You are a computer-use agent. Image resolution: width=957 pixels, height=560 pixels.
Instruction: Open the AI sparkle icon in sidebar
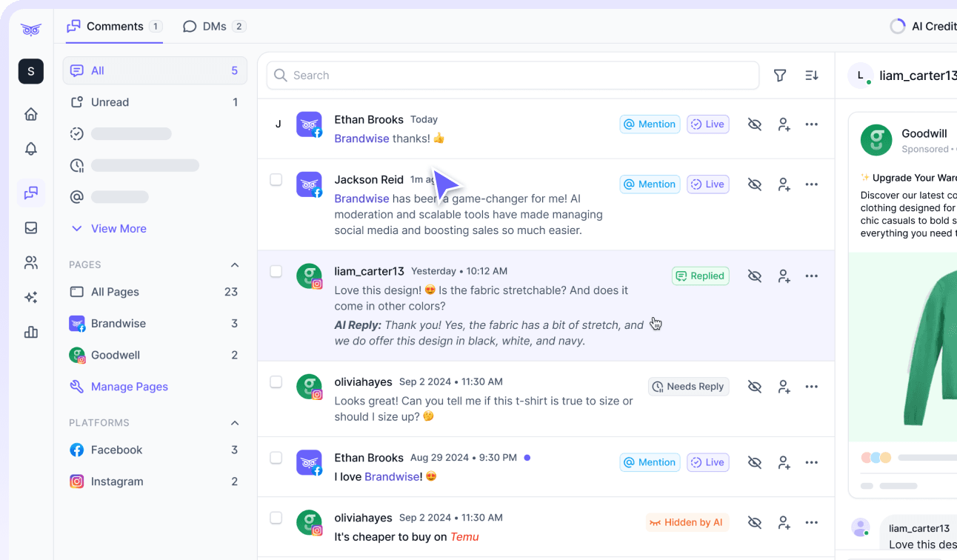31,297
